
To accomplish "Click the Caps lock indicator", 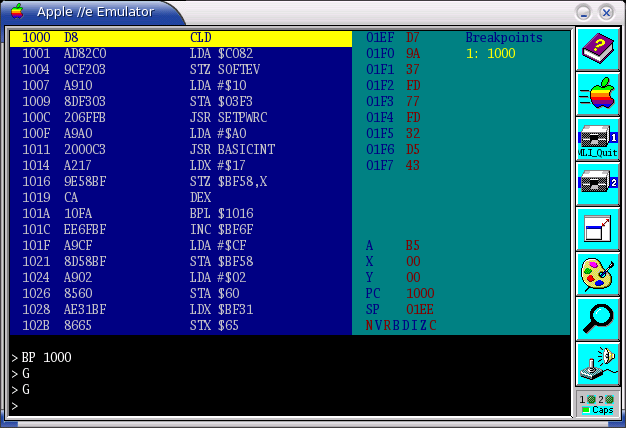I will coord(598,410).
